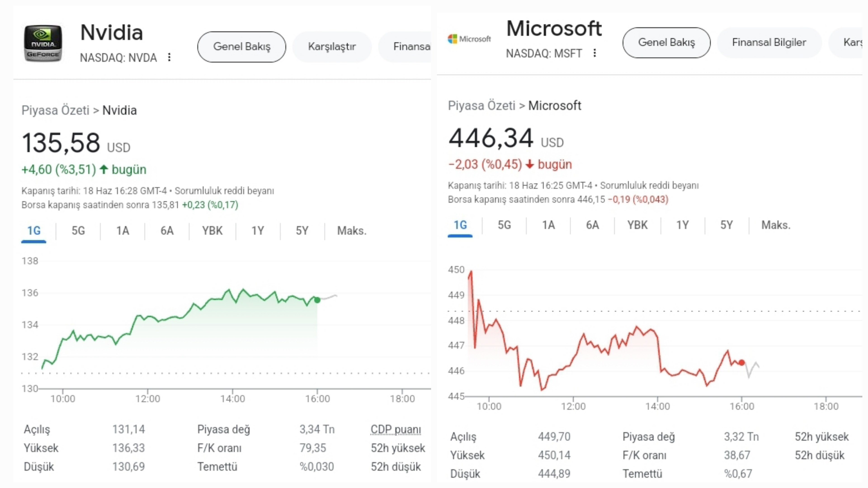The height and width of the screenshot is (488, 868).
Task: Click Microsoft Yüksek value 450,14
Action: [x=554, y=455]
